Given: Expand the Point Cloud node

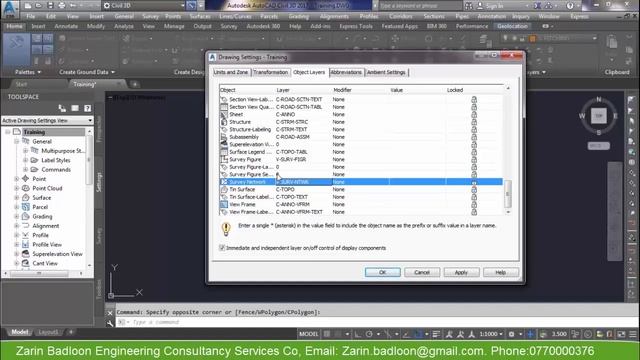Looking at the screenshot, I should pyautogui.click(x=17, y=188).
